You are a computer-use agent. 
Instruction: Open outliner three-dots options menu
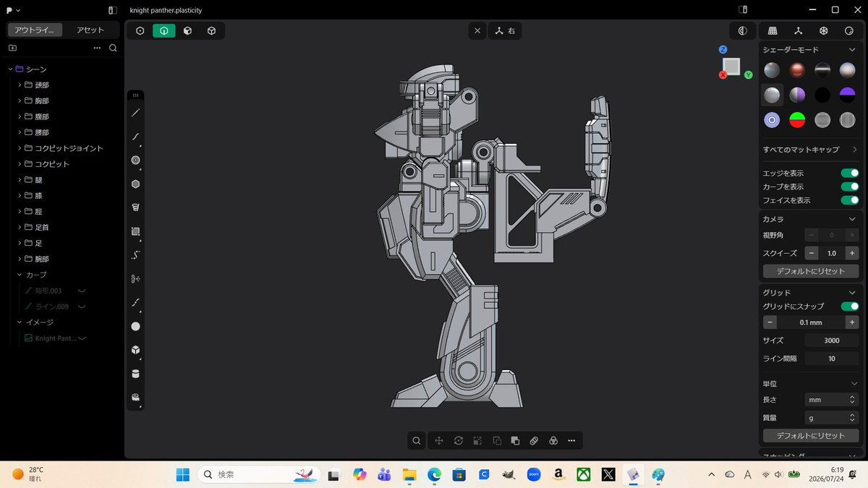[x=97, y=48]
